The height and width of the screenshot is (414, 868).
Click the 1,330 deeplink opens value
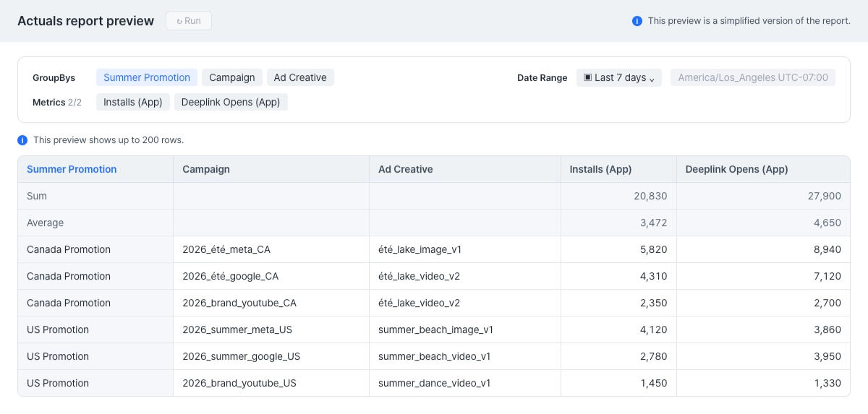coord(827,383)
